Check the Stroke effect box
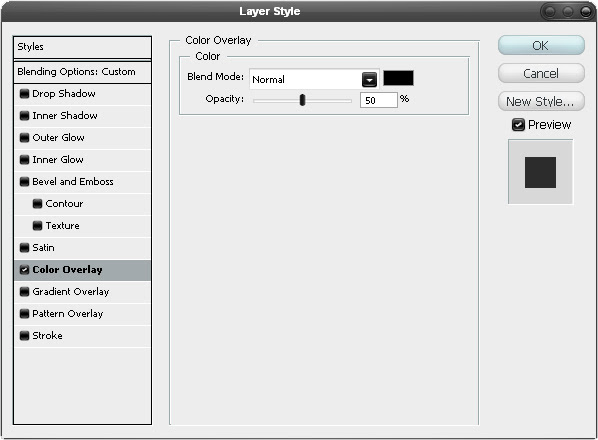This screenshot has height=440, width=598. (x=24, y=336)
